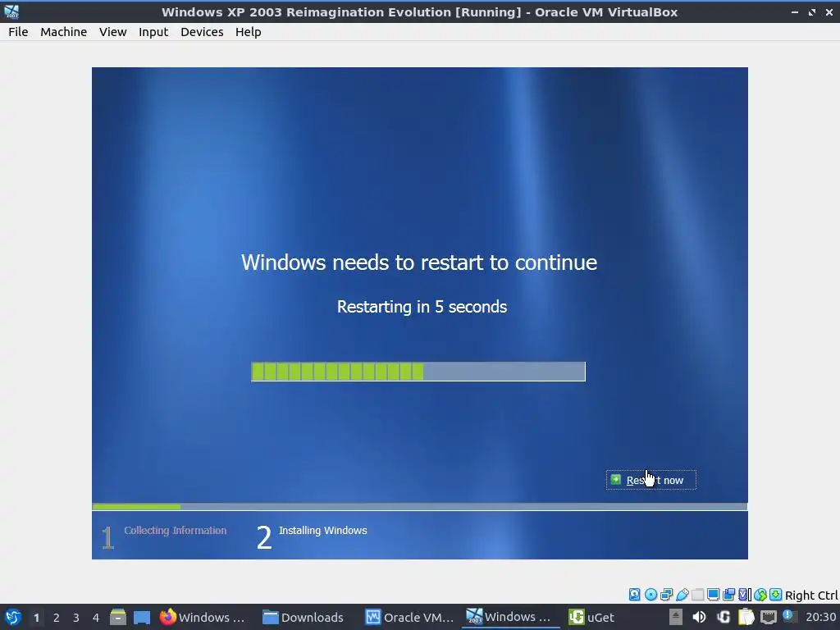
Task: Open the volume speaker tray icon
Action: tap(699, 617)
